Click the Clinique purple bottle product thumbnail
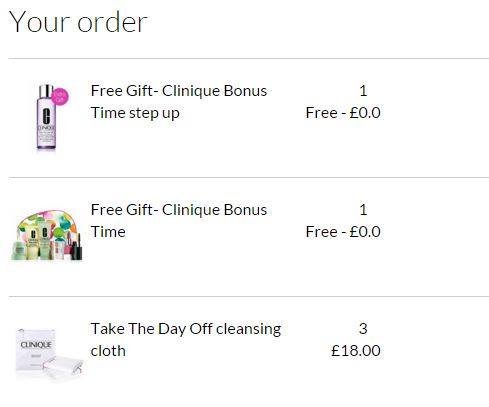This screenshot has height=407, width=489. click(48, 117)
